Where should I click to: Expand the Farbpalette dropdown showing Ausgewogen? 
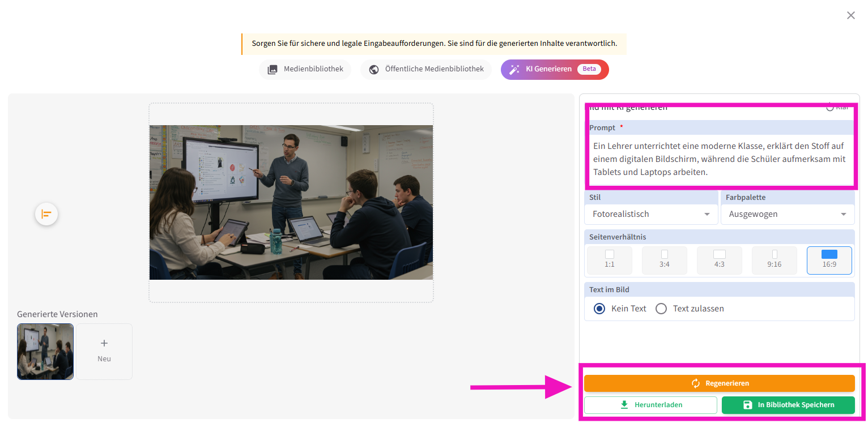pyautogui.click(x=788, y=214)
